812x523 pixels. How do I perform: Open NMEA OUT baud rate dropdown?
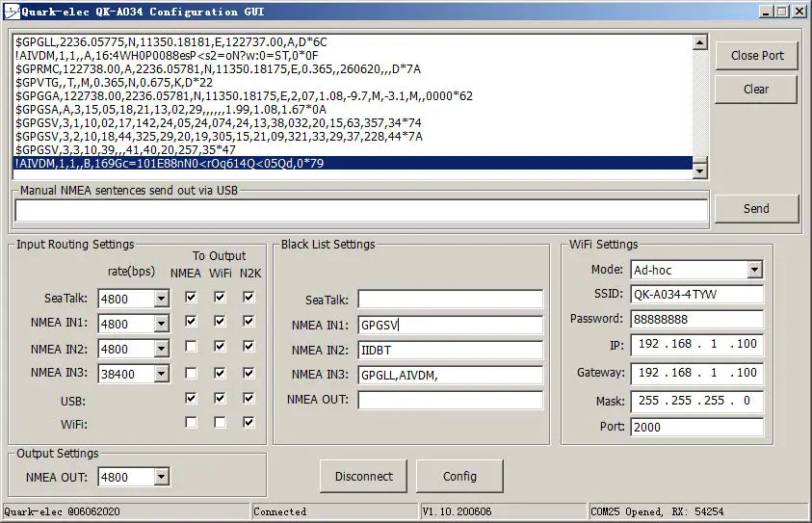[x=162, y=477]
